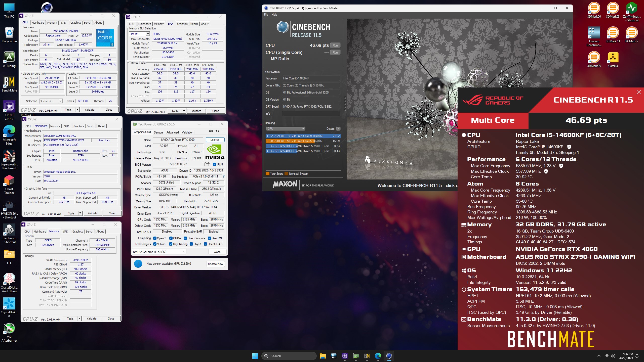The width and height of the screenshot is (644, 362).
Task: Open the Help menu in Cinebench
Action: 274,15
